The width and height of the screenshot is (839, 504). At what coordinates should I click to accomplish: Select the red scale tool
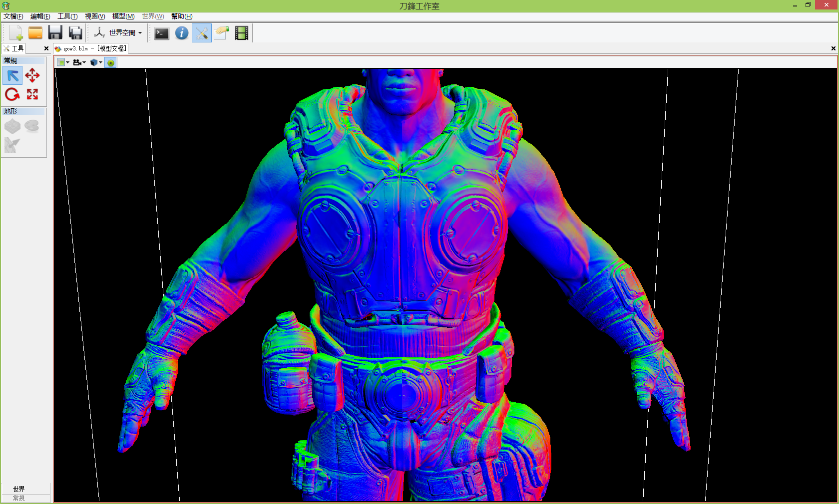coord(32,94)
